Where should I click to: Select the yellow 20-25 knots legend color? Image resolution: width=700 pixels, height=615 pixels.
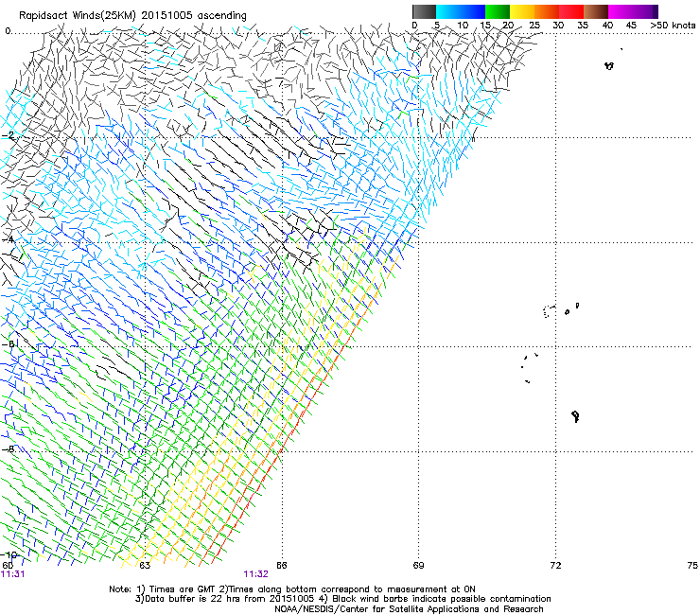tap(522, 11)
